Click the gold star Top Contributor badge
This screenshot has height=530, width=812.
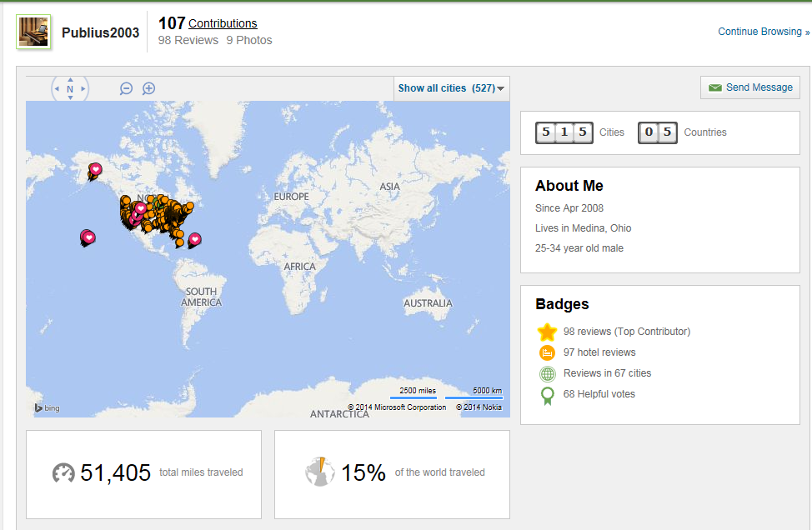point(547,332)
